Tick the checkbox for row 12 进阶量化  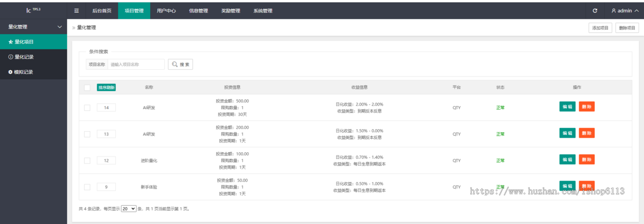click(87, 160)
